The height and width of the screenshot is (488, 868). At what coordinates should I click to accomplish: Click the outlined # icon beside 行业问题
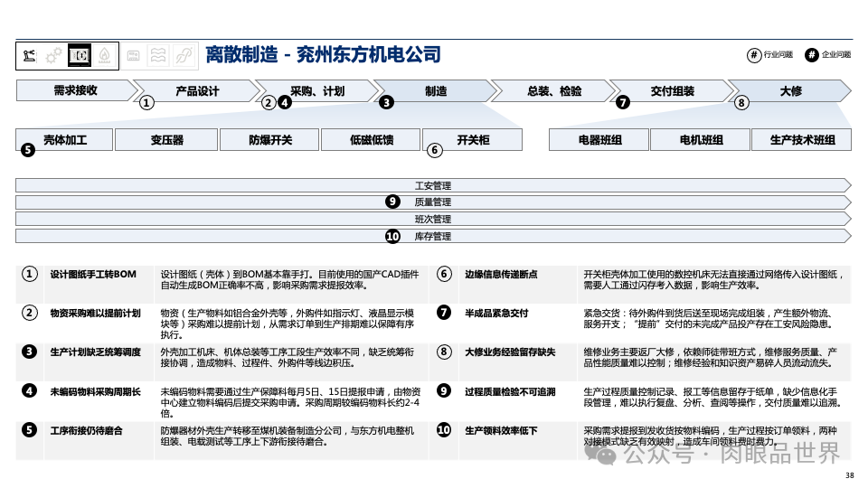(x=754, y=55)
